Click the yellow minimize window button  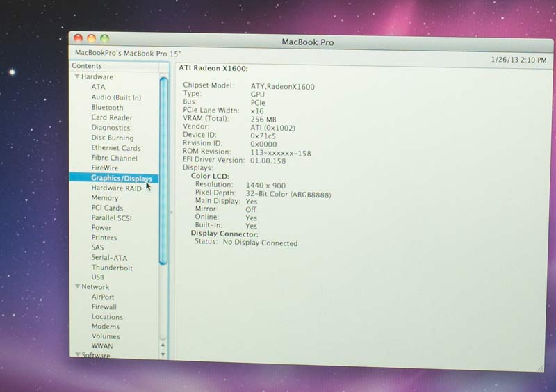coord(92,38)
